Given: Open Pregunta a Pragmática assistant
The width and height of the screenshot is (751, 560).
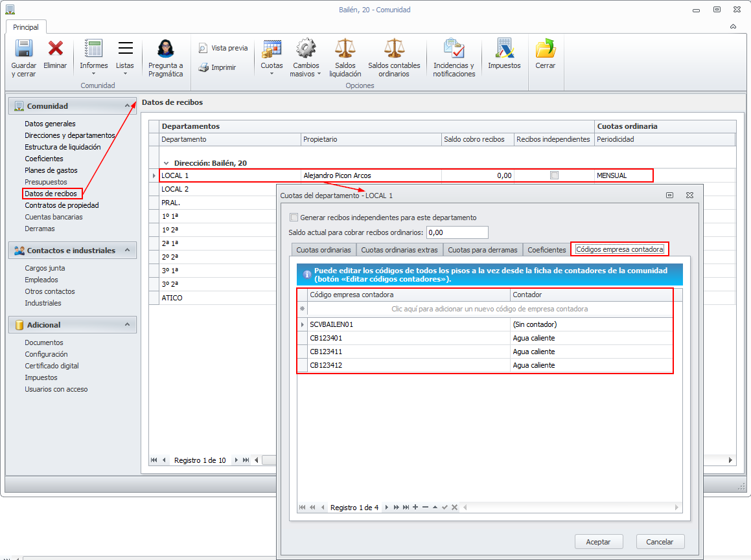Looking at the screenshot, I should tap(166, 58).
